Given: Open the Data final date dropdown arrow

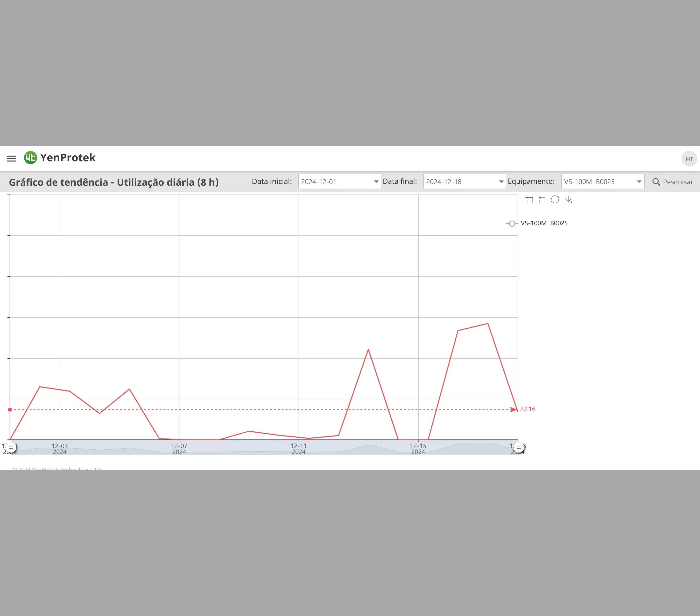Looking at the screenshot, I should 501,182.
